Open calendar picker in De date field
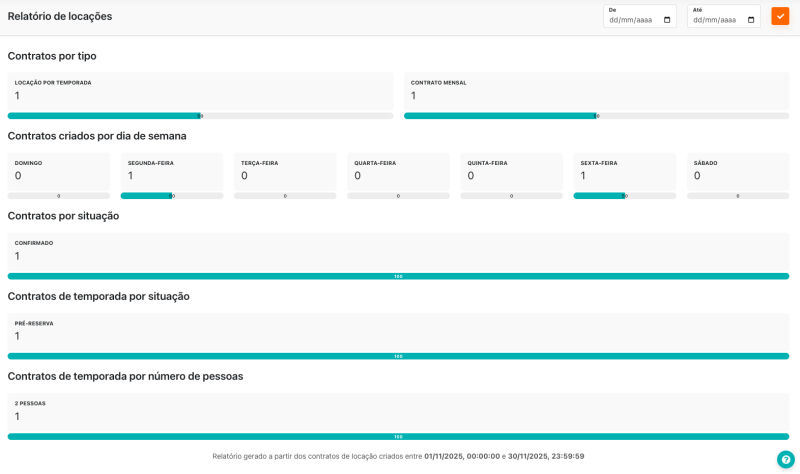The image size is (800, 474). 667,20
